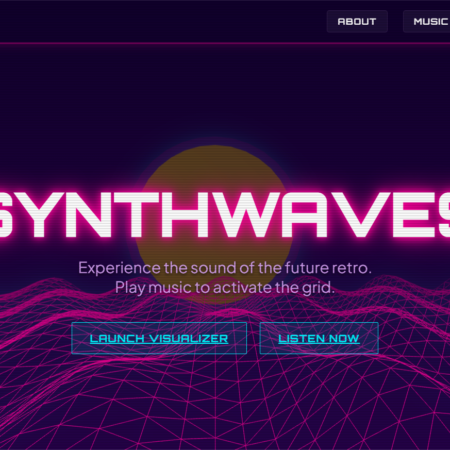The height and width of the screenshot is (450, 450).
Task: Open the MUSIC navigation item
Action: point(427,22)
